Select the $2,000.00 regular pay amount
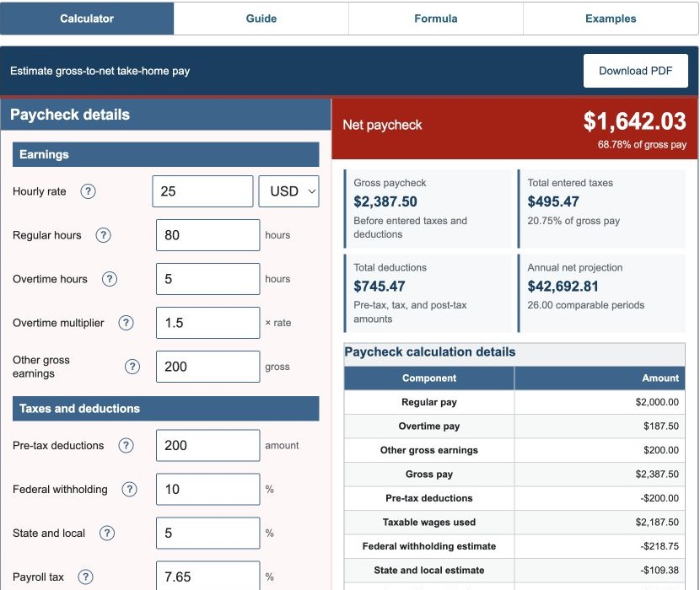The image size is (700, 590). (657, 402)
